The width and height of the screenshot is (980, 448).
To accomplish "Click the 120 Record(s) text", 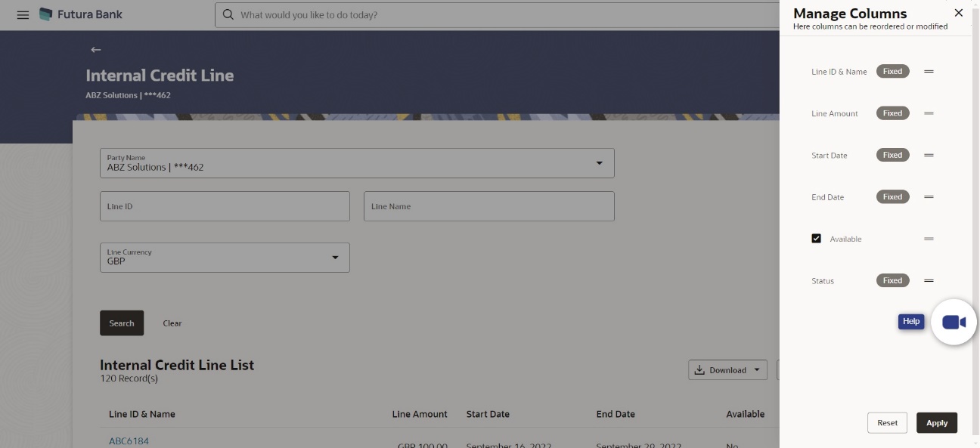I will (129, 378).
